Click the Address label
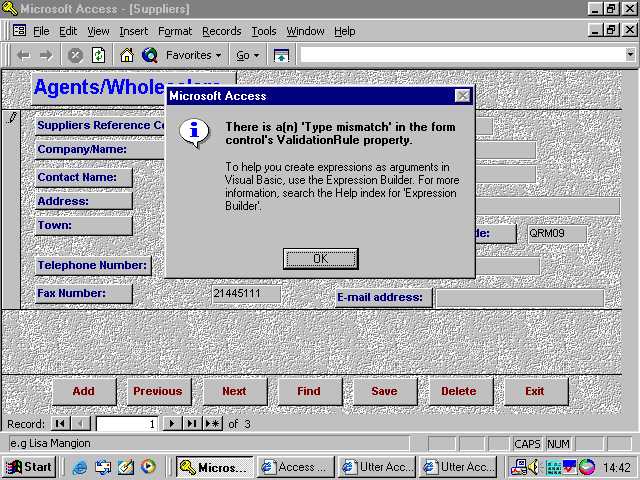 click(x=84, y=202)
